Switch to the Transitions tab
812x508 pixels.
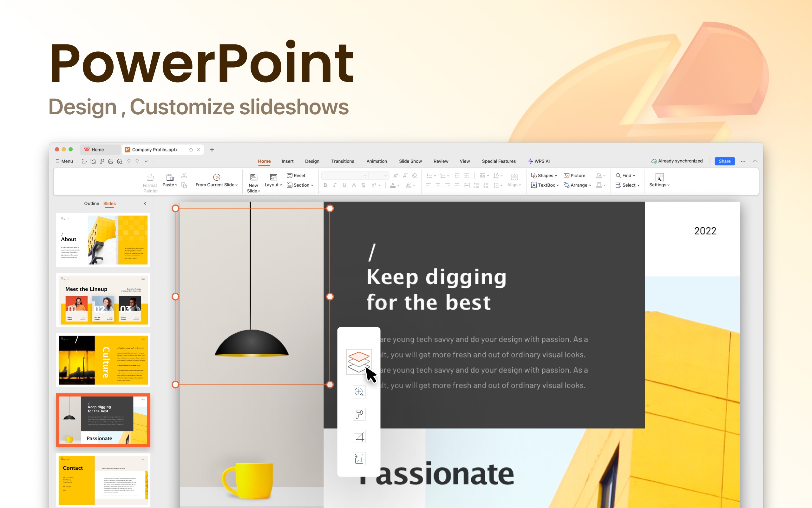[343, 161]
